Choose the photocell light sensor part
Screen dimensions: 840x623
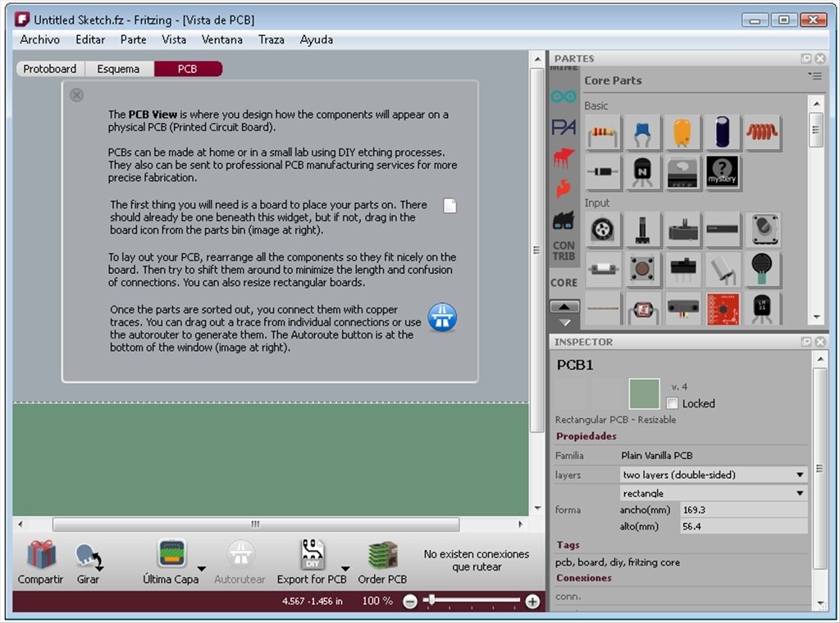642,308
